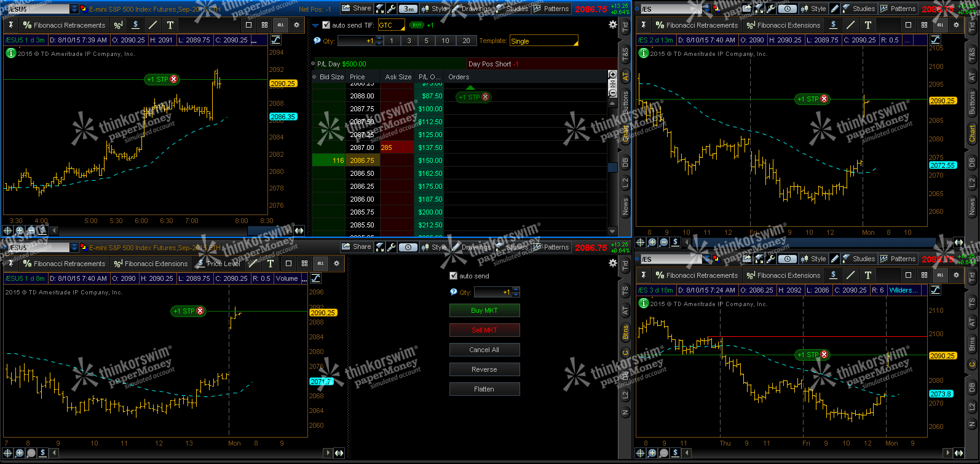This screenshot has height=464, width=980.
Task: Toggle ALL drawings button in bottom-left chart
Action: (320, 264)
